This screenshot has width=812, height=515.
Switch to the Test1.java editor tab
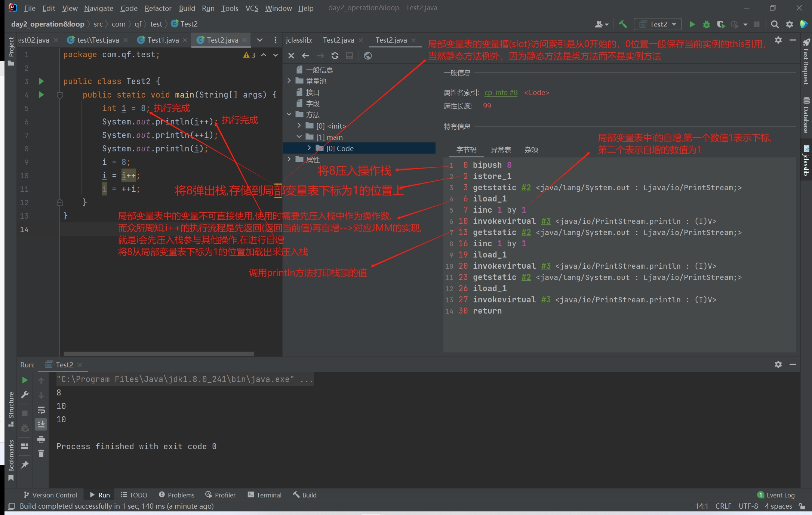[x=163, y=40]
